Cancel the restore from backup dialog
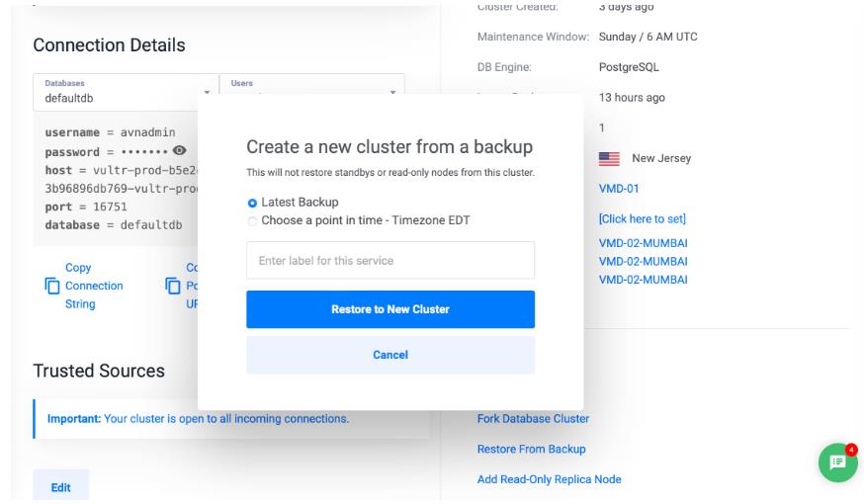 pyautogui.click(x=389, y=355)
